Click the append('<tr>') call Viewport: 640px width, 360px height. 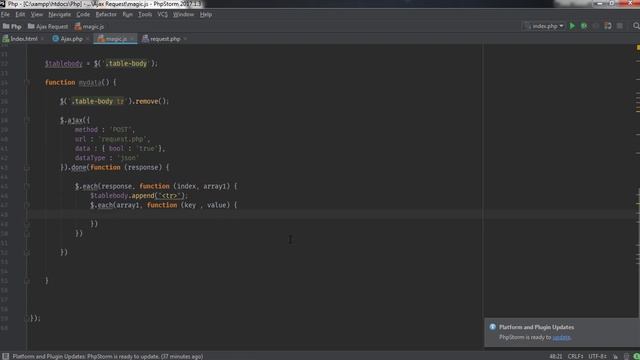click(157, 196)
